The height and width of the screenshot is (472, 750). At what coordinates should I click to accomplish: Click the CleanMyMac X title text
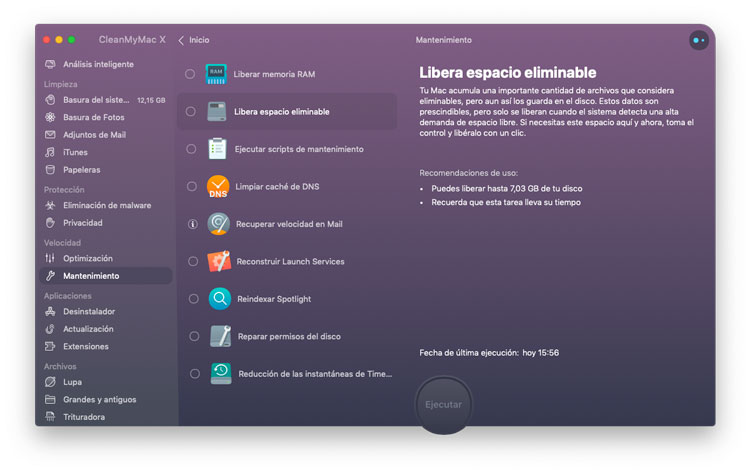132,40
